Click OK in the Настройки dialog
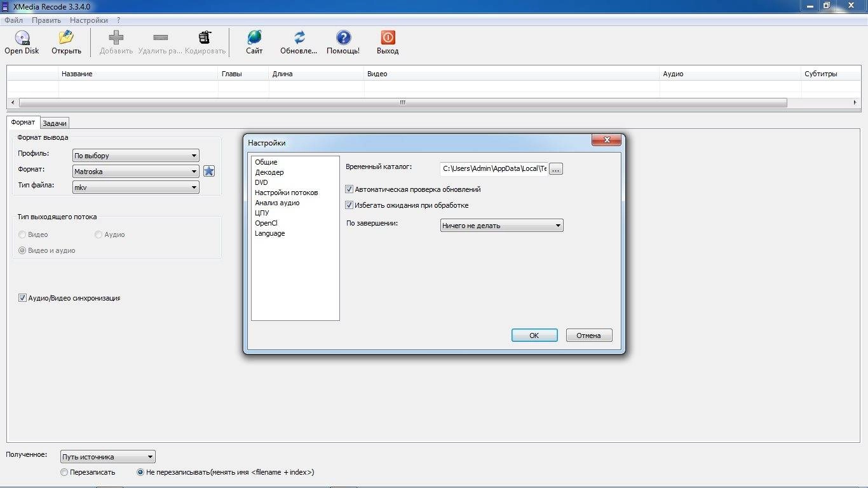The height and width of the screenshot is (488, 868). click(534, 335)
